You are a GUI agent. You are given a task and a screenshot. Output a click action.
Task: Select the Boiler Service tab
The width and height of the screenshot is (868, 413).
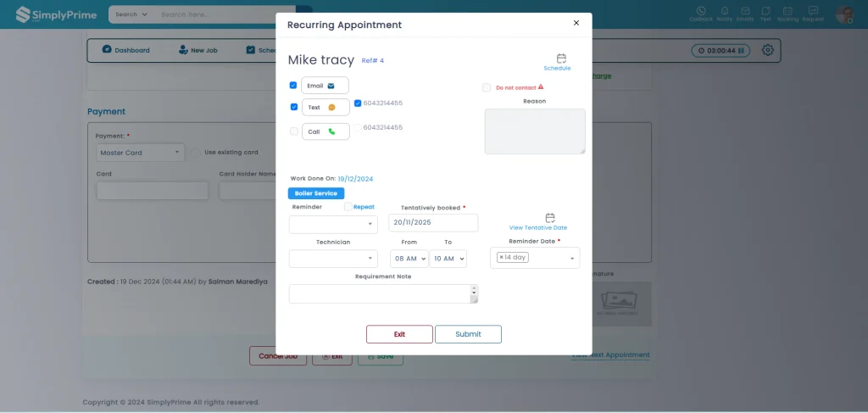tap(314, 193)
